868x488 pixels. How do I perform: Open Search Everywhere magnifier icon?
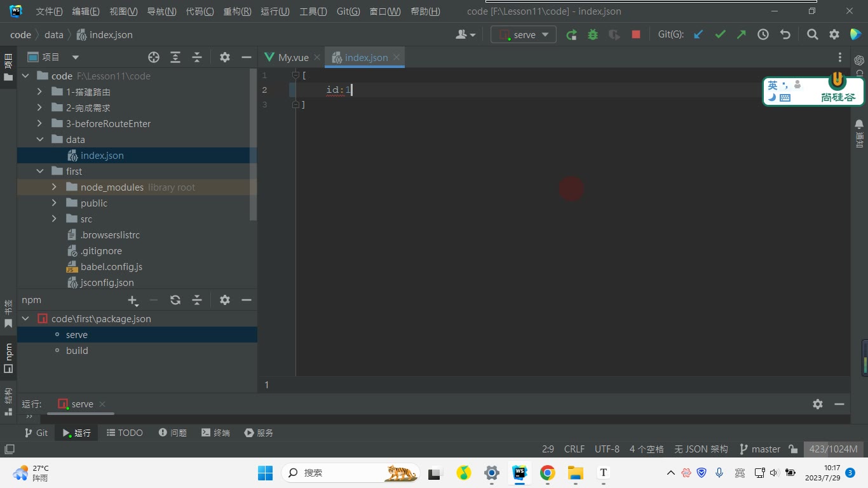click(x=813, y=35)
